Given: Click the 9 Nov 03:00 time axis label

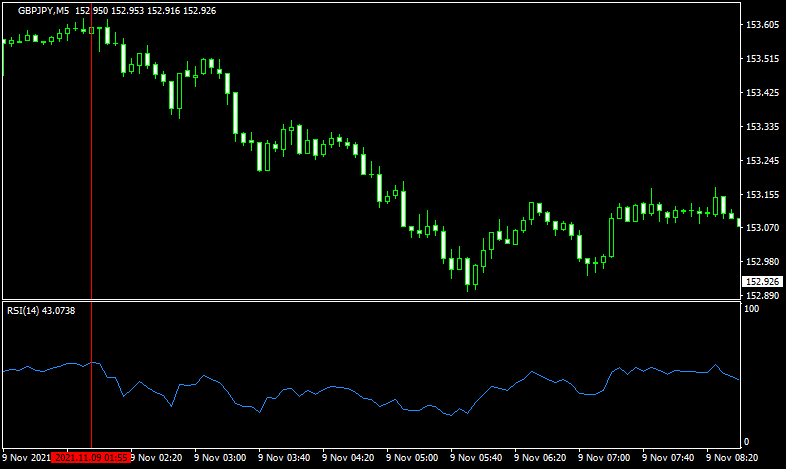Looking at the screenshot, I should tap(220, 457).
